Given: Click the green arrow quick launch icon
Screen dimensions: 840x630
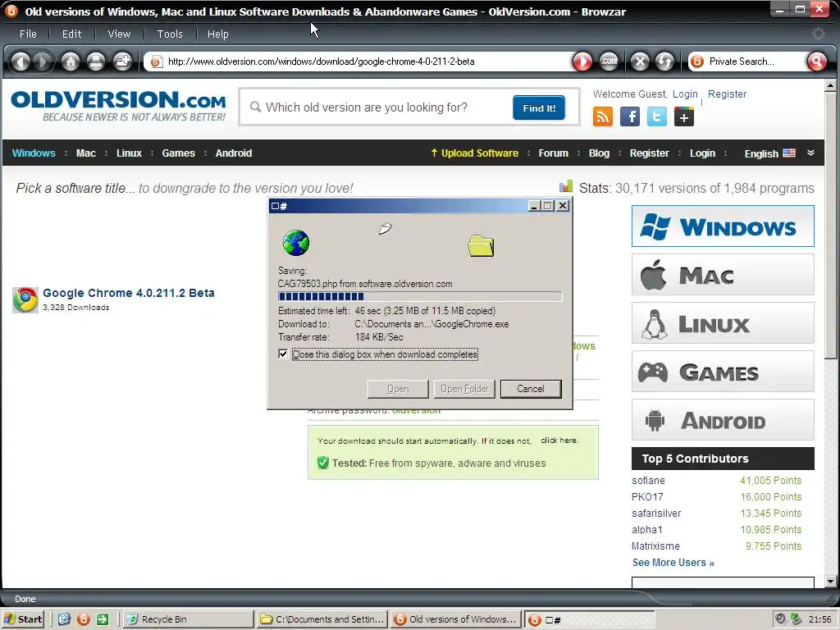Looking at the screenshot, I should (x=103, y=619).
